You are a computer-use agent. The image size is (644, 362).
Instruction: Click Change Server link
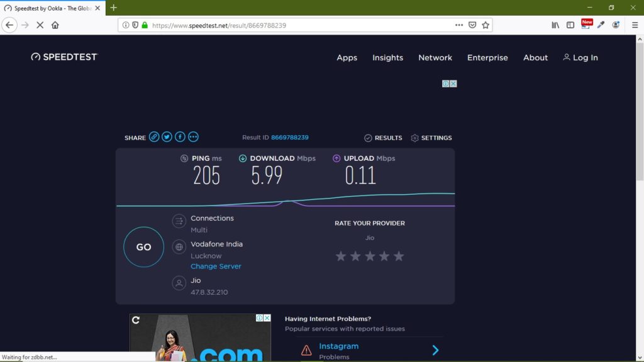[216, 266]
